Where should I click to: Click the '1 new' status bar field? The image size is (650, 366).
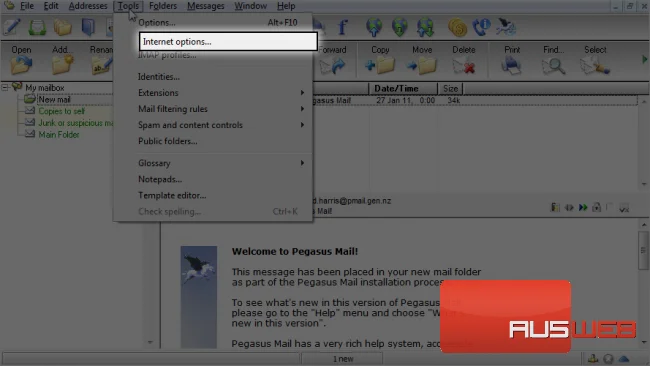pyautogui.click(x=342, y=359)
